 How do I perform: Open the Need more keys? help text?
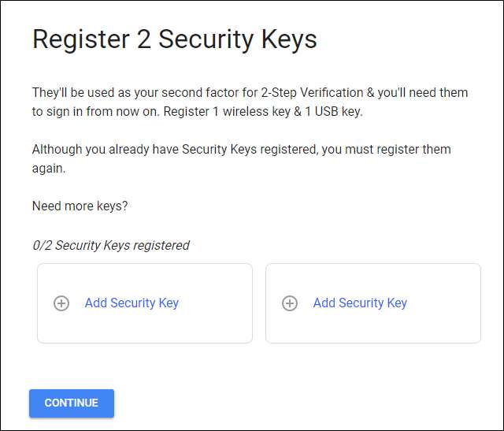tap(80, 206)
